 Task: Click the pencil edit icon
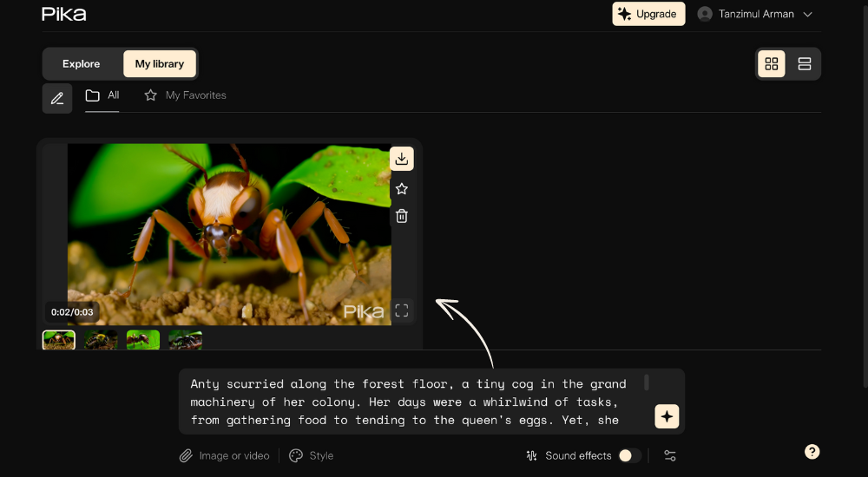coord(57,99)
